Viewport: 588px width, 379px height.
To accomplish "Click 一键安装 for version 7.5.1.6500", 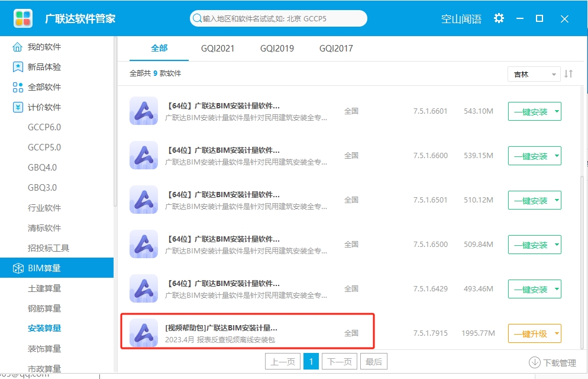I will [x=531, y=245].
